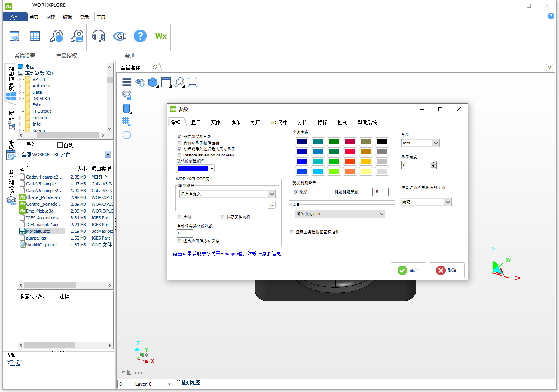
Task: Click the blue help circle at top right
Action: point(551,16)
